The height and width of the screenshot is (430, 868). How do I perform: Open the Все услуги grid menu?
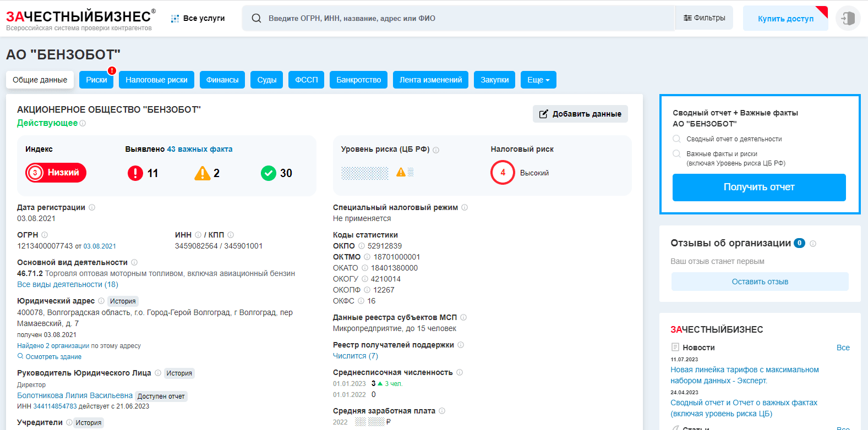click(x=198, y=18)
